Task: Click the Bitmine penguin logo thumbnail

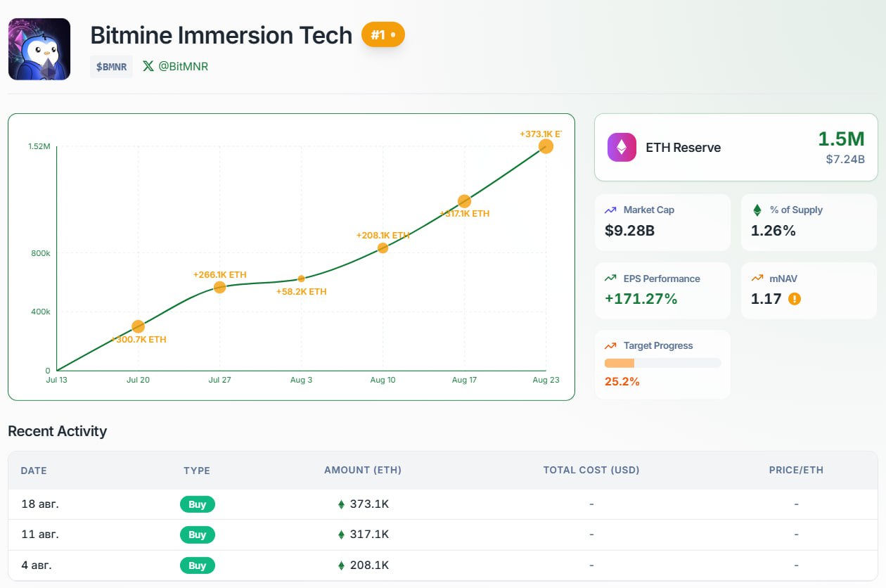Action: [39, 49]
